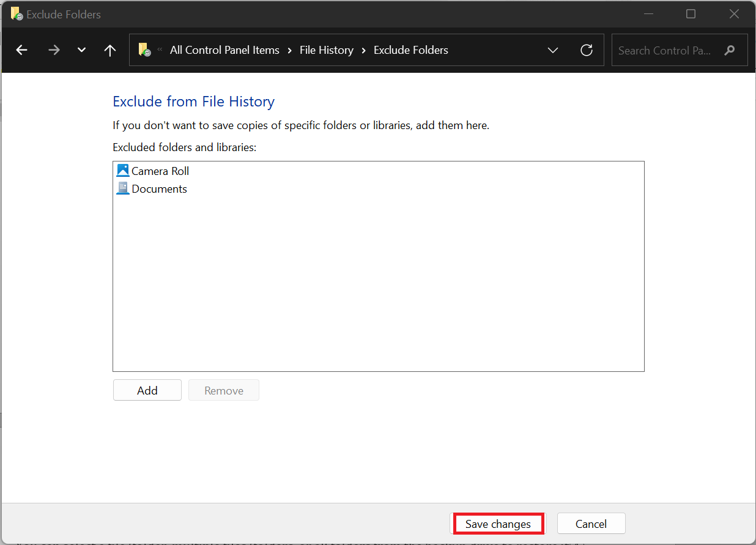Click the Camera Roll picture icon
The width and height of the screenshot is (756, 545).
click(x=123, y=171)
